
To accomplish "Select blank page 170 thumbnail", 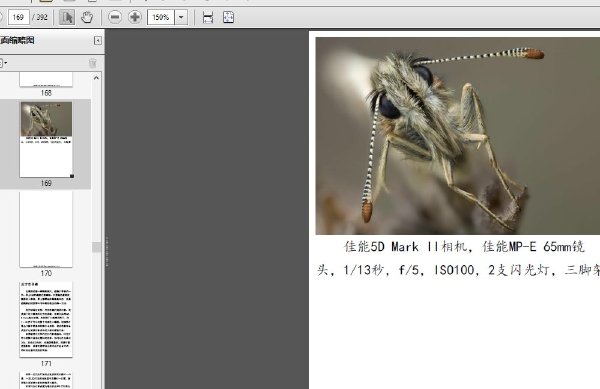I will point(46,229).
